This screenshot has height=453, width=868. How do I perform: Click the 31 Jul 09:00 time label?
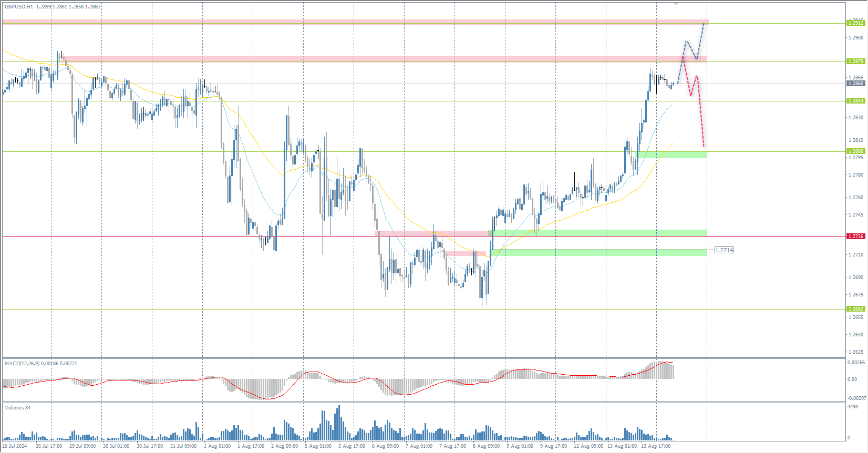tap(183, 446)
